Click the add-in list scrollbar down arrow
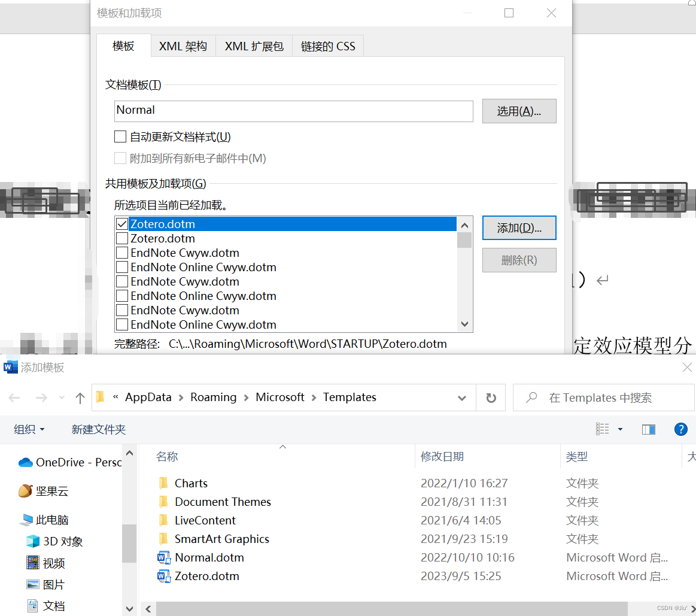 coord(465,324)
